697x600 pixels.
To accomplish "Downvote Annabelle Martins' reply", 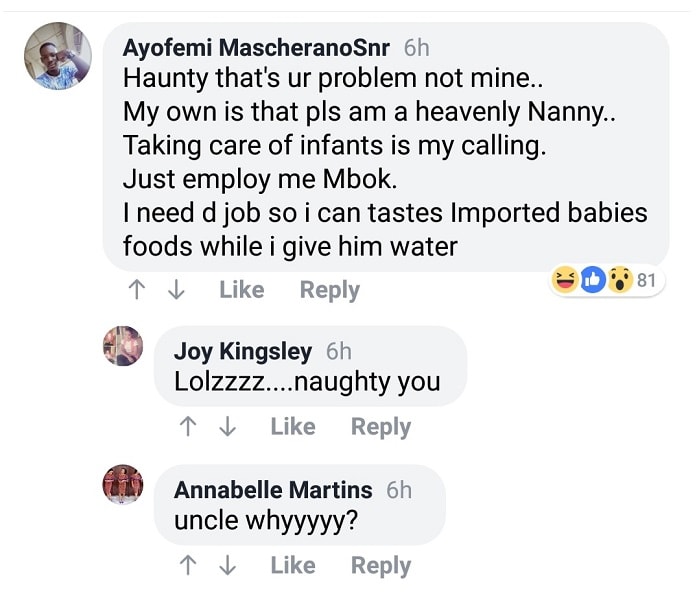I will (228, 566).
